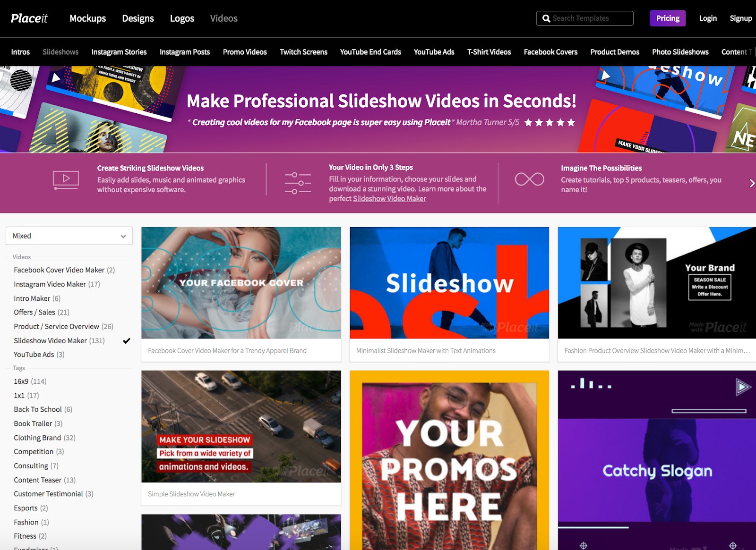This screenshot has width=756, height=550.
Task: Open the Mockups menu
Action: (x=88, y=18)
